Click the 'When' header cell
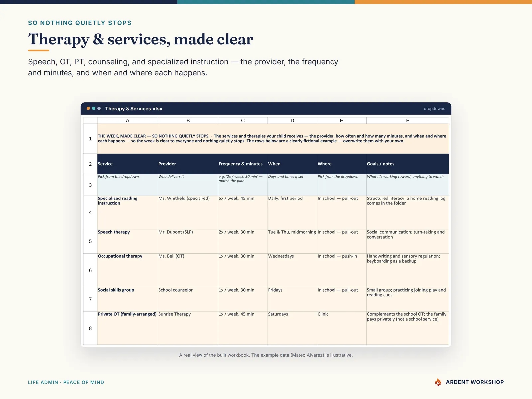532x399 pixels. [292, 164]
